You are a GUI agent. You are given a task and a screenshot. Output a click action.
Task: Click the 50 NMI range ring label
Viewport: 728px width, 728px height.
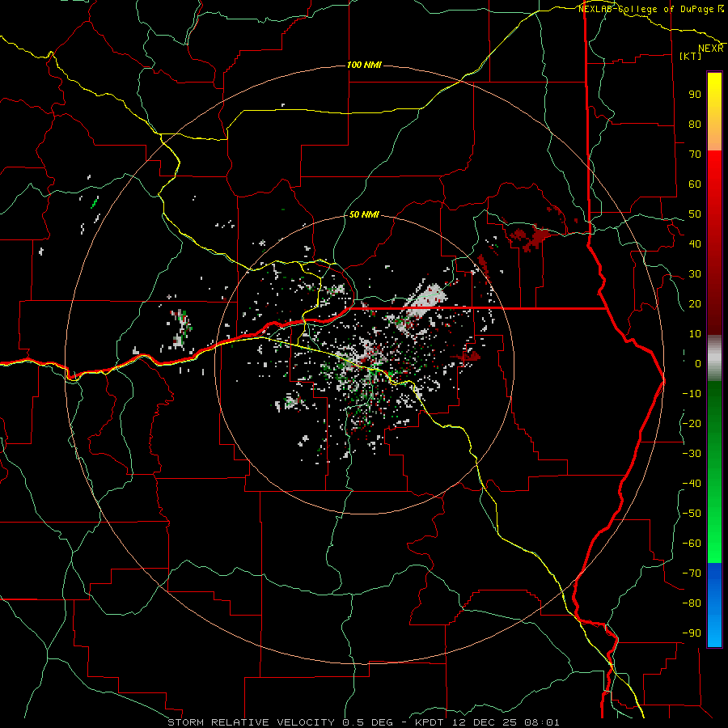click(x=364, y=214)
